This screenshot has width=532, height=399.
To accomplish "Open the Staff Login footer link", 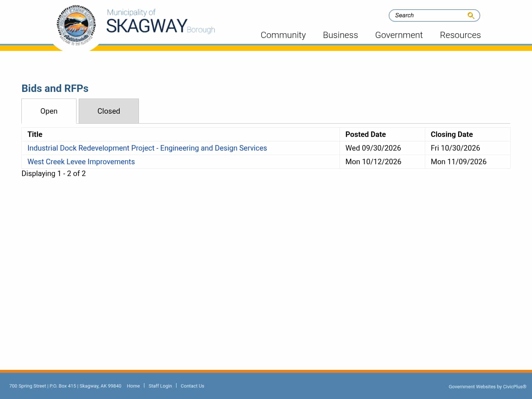I will pos(160,386).
